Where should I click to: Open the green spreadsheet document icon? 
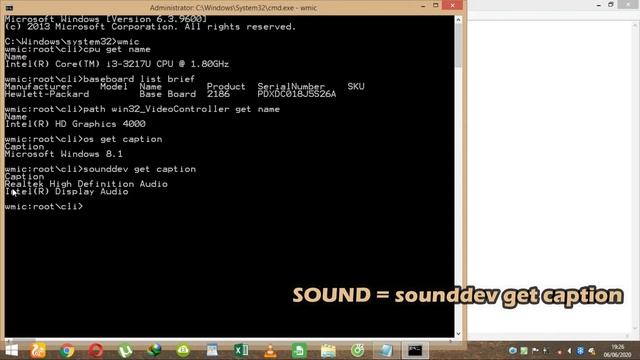click(x=299, y=351)
